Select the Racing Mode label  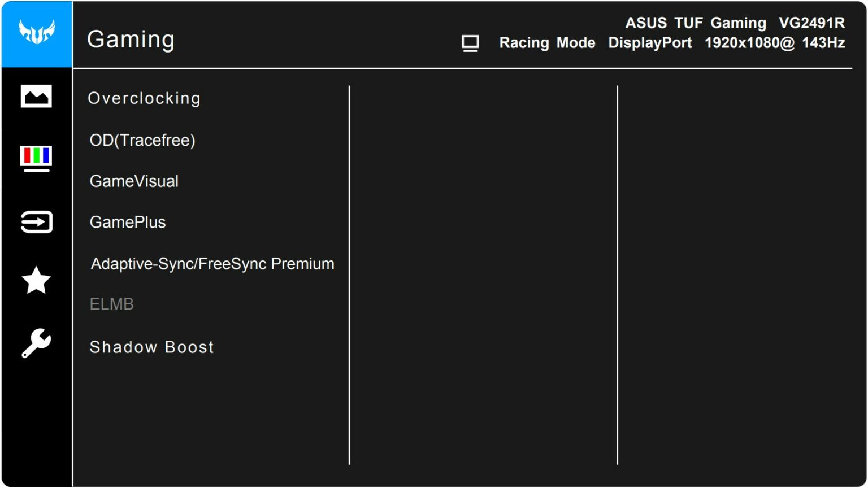[x=547, y=42]
